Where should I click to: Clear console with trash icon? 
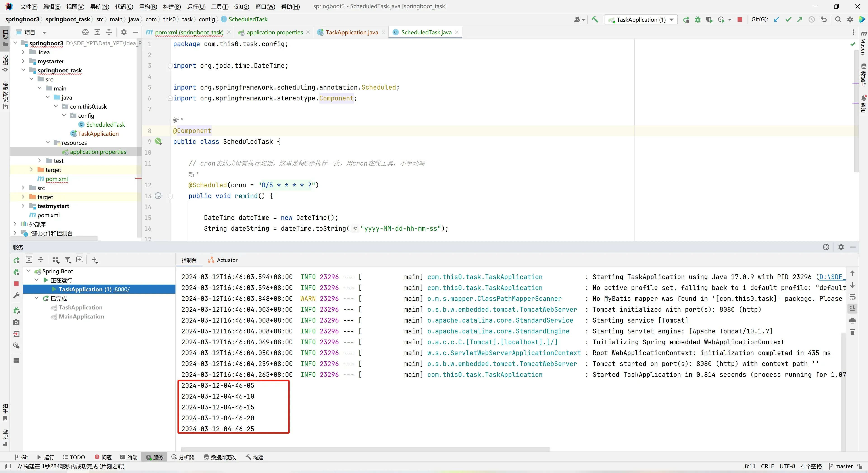(852, 332)
